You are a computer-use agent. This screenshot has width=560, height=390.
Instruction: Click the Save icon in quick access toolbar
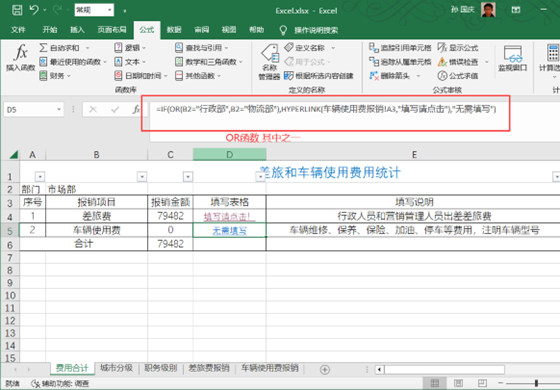17,10
